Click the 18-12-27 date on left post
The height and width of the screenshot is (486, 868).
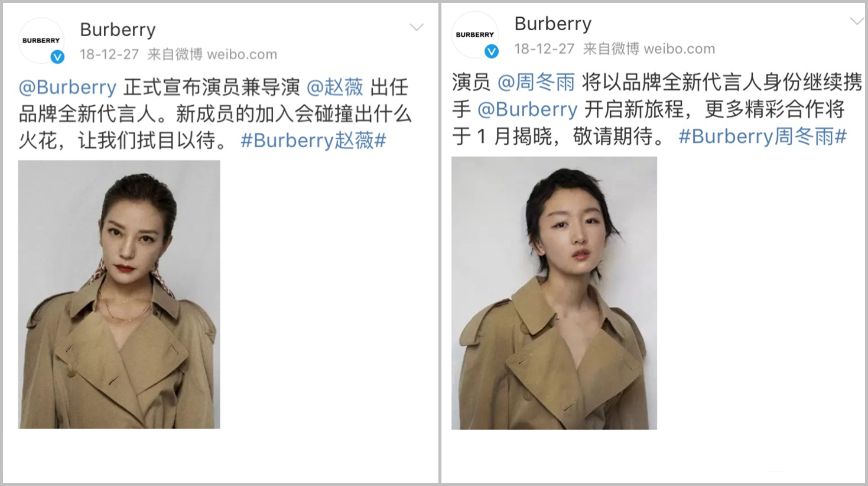pos(109,54)
